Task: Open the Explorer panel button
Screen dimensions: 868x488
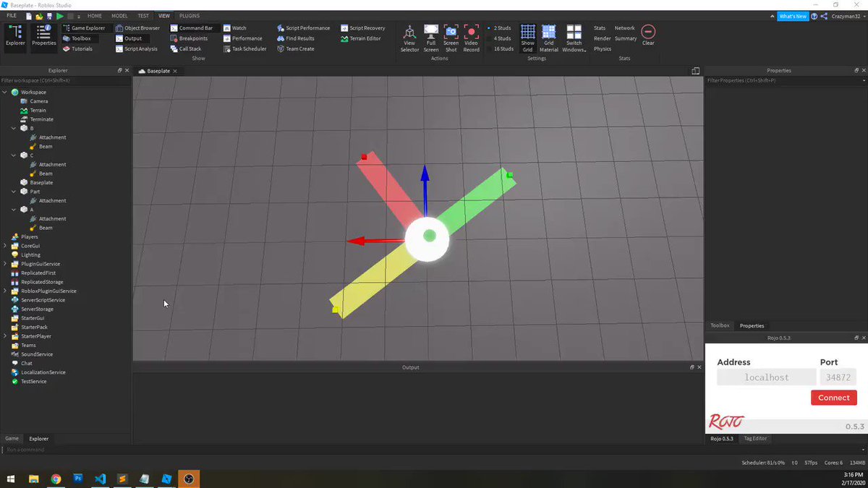Action: click(x=15, y=36)
